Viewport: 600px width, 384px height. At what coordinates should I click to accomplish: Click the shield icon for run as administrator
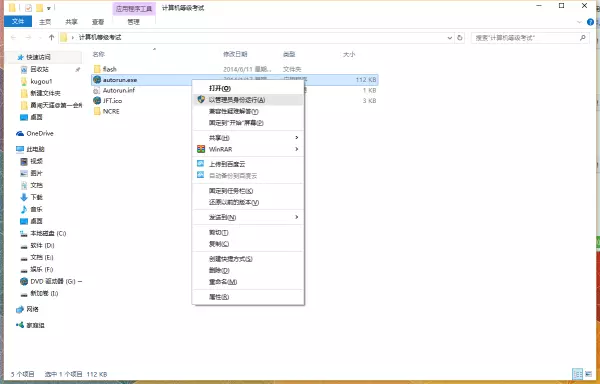click(x=201, y=99)
